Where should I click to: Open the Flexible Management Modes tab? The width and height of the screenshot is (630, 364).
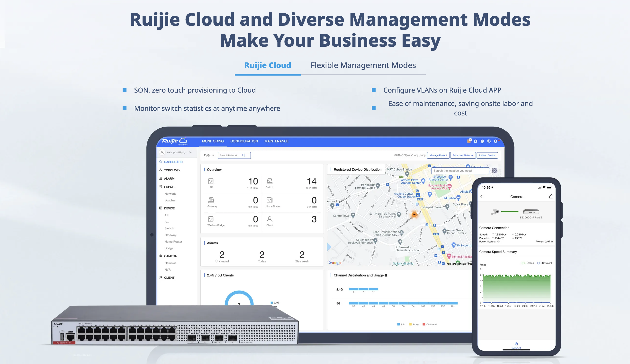point(363,65)
